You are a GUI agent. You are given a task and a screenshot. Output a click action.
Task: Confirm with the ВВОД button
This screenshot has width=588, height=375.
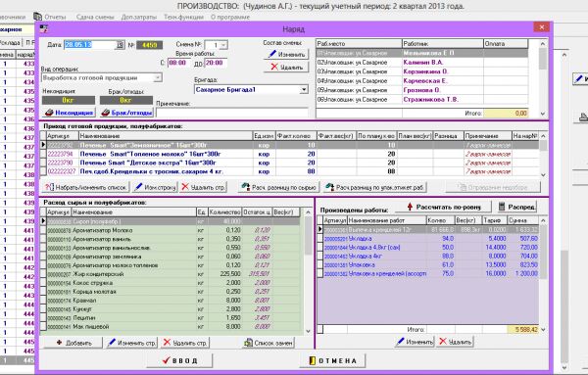click(179, 360)
